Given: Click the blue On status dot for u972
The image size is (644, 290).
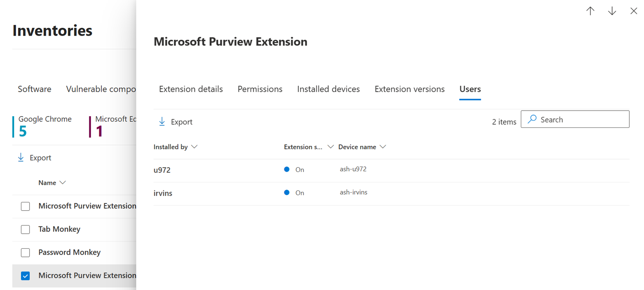Looking at the screenshot, I should 287,169.
